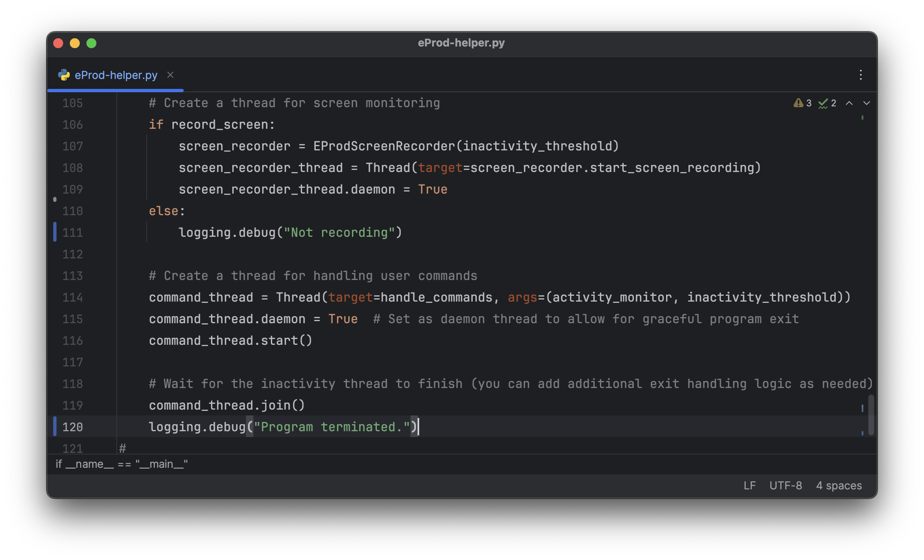Click the 'else:' keyword on line 110
Image resolution: width=924 pixels, height=560 pixels.
pos(167,211)
